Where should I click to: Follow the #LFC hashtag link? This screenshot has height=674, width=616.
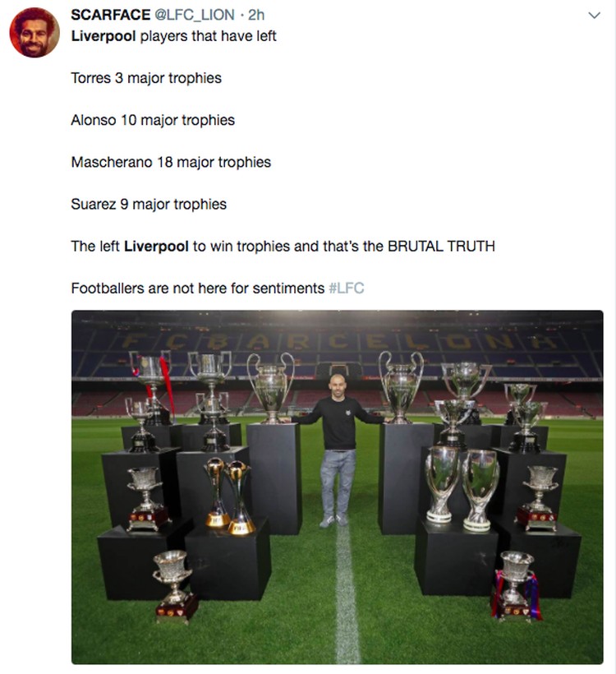click(x=346, y=288)
